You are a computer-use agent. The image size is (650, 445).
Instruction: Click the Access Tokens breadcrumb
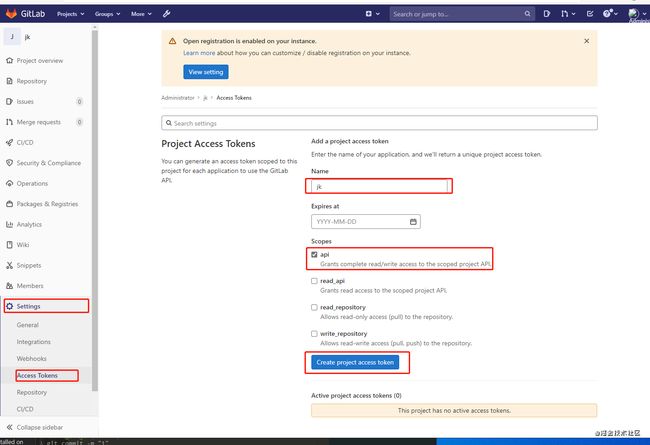coord(234,98)
